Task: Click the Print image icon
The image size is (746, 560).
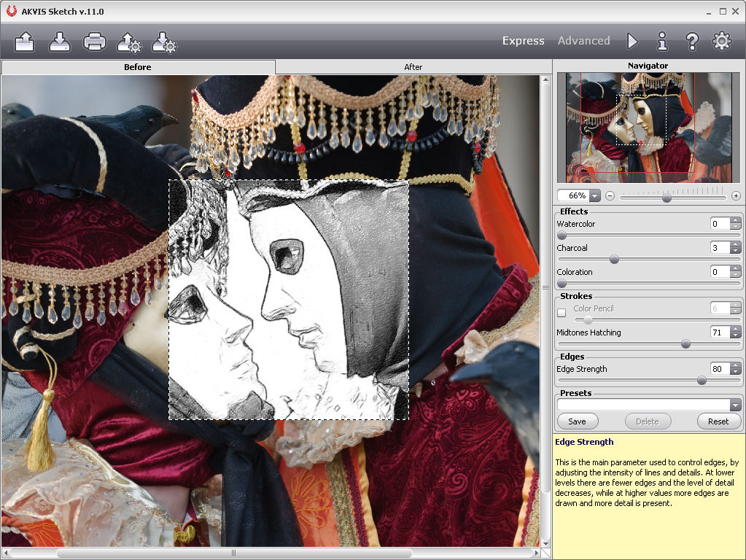Action: point(95,42)
